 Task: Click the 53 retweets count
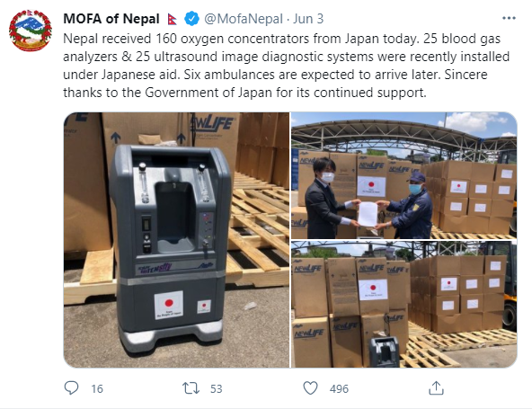216,388
